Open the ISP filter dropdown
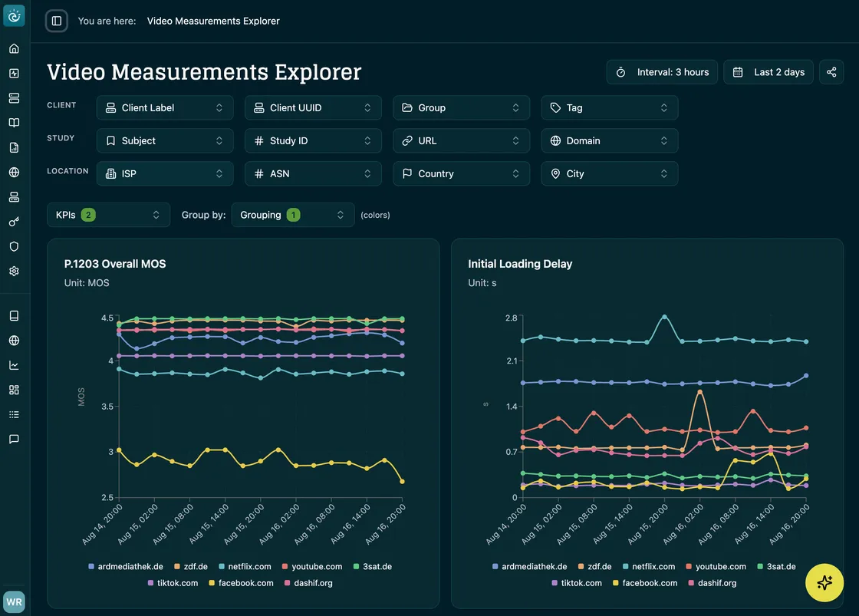Image resolution: width=859 pixels, height=616 pixels. pos(165,173)
